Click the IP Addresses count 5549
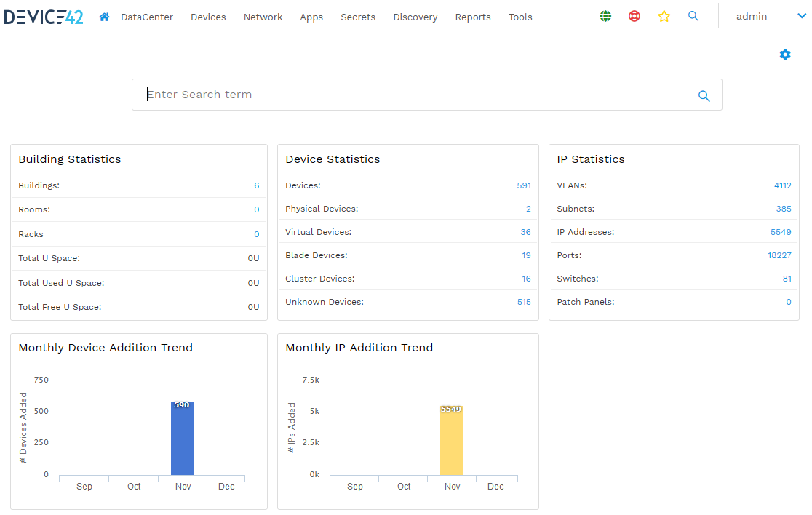The height and width of the screenshot is (515, 812). (780, 232)
